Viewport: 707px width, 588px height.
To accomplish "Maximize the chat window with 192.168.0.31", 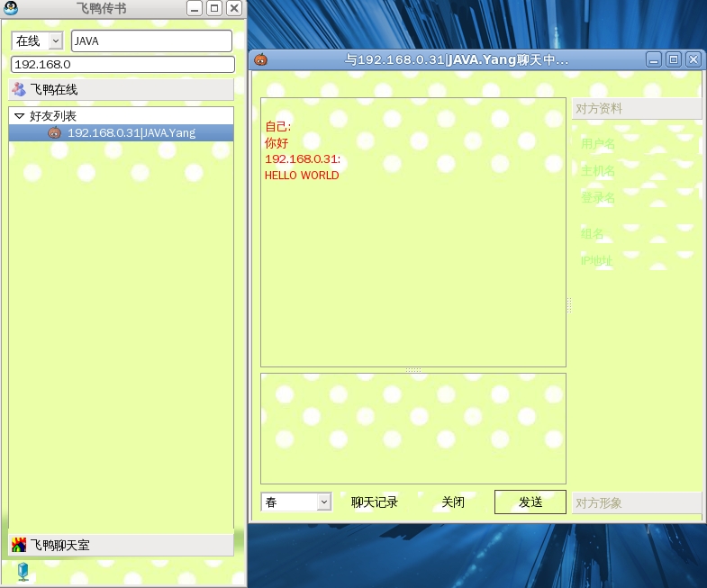I will pos(674,59).
